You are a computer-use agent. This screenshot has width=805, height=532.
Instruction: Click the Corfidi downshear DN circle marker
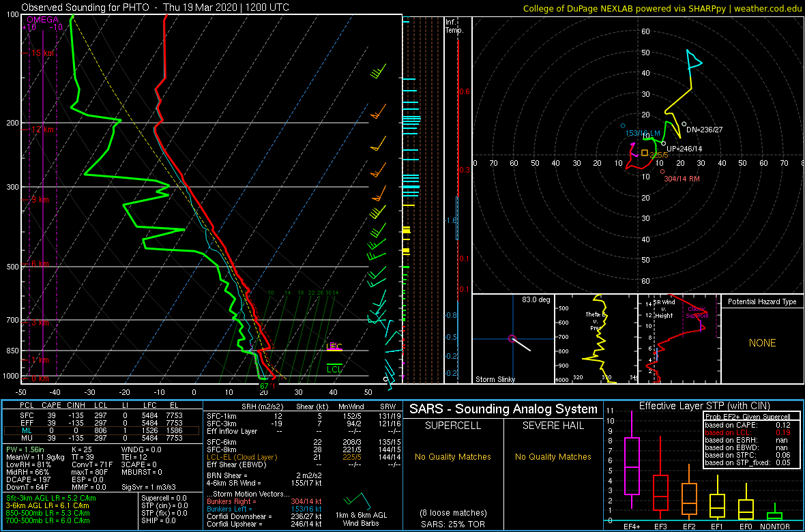point(684,123)
